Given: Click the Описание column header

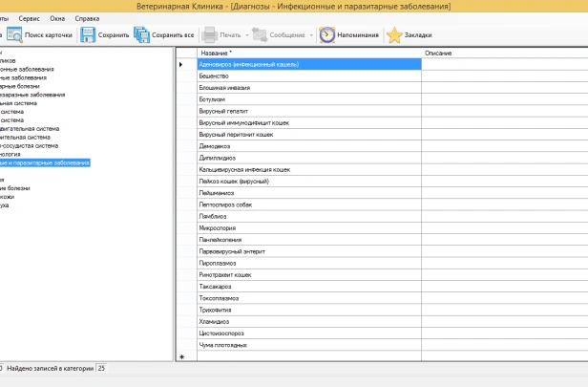Looking at the screenshot, I should click(x=505, y=53).
